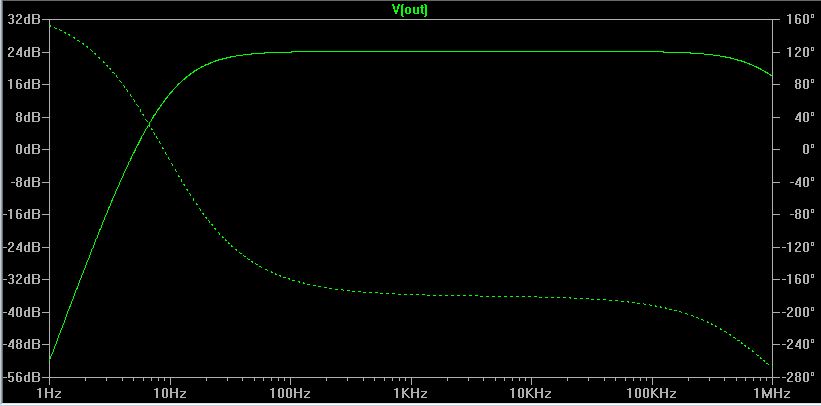Viewport: 821px width, 406px height.
Task: Click the 120° phase axis label
Action: (x=802, y=52)
